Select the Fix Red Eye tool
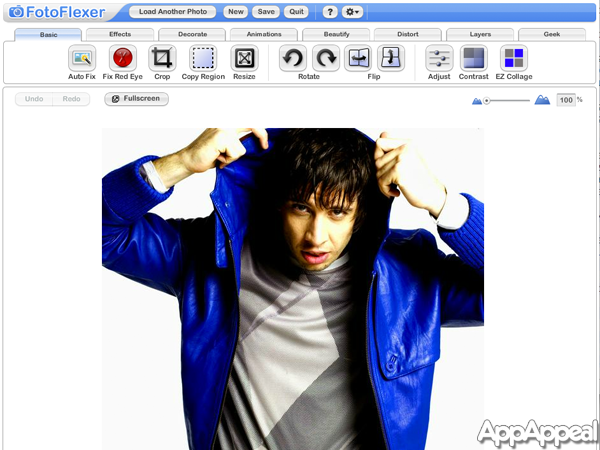This screenshot has width=600, height=450. pyautogui.click(x=122, y=58)
